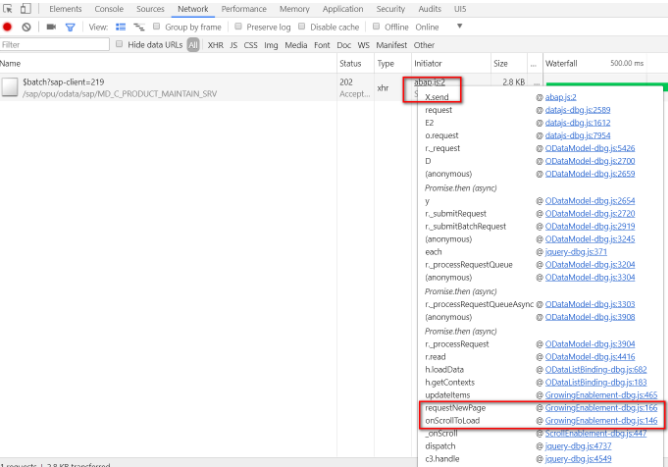
Task: Filter requests by Media
Action: [x=296, y=45]
